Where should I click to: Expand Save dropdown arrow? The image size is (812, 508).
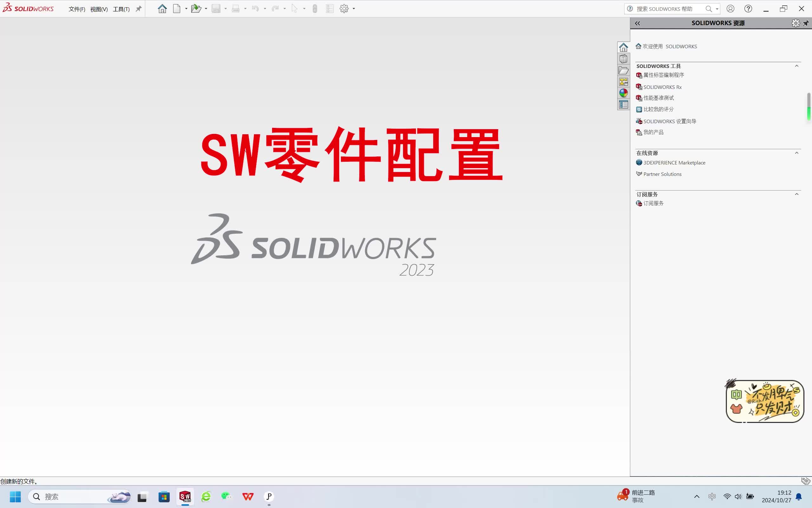pos(226,9)
